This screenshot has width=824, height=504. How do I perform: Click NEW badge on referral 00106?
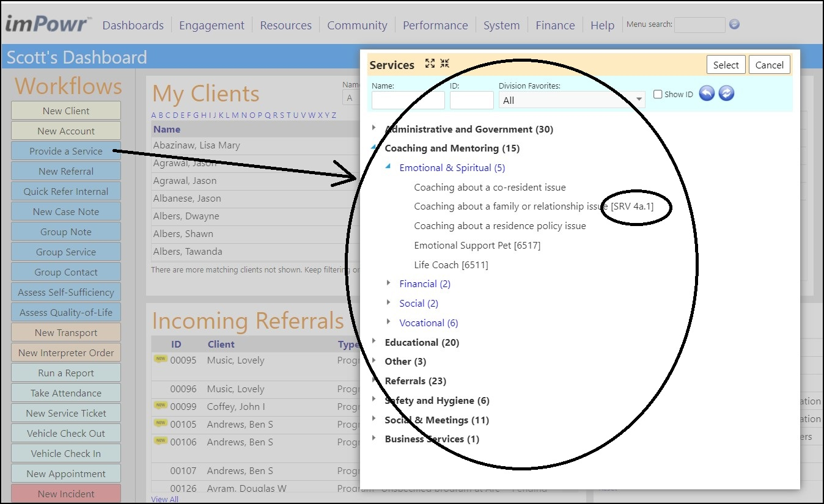coord(160,440)
